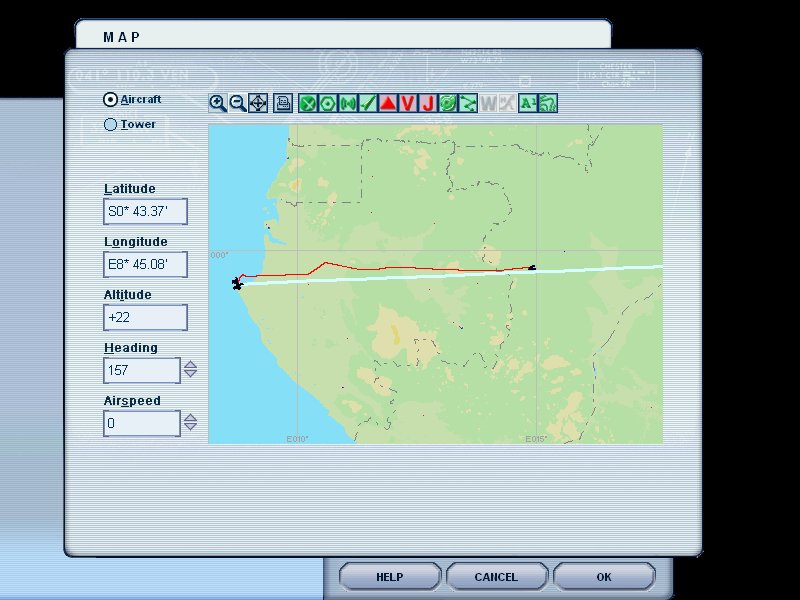This screenshot has width=800, height=600.
Task: Toggle the flight plan route icon
Action: 467,104
